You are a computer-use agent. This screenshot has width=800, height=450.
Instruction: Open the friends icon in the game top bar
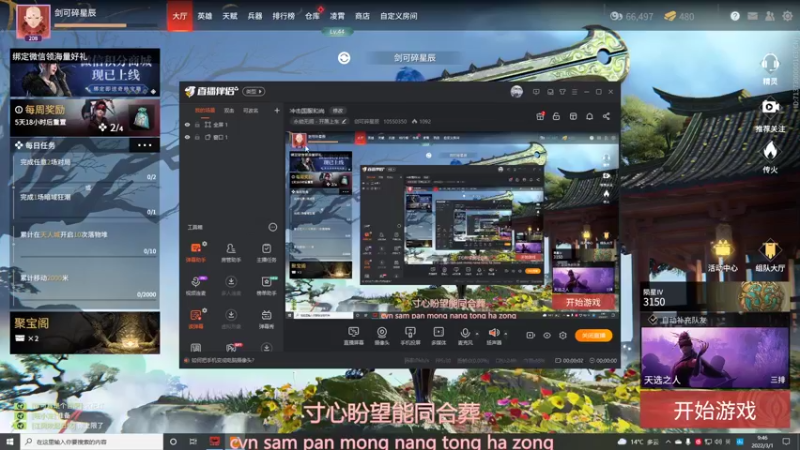pyautogui.click(x=770, y=16)
